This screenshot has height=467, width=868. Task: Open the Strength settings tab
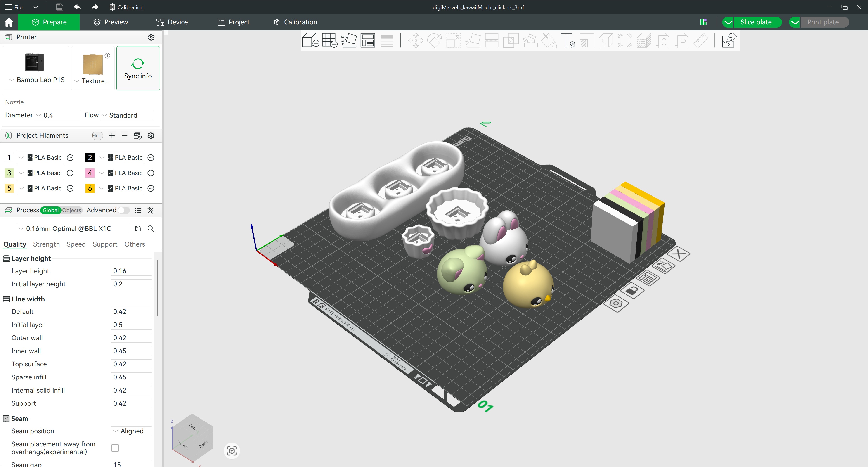point(46,244)
